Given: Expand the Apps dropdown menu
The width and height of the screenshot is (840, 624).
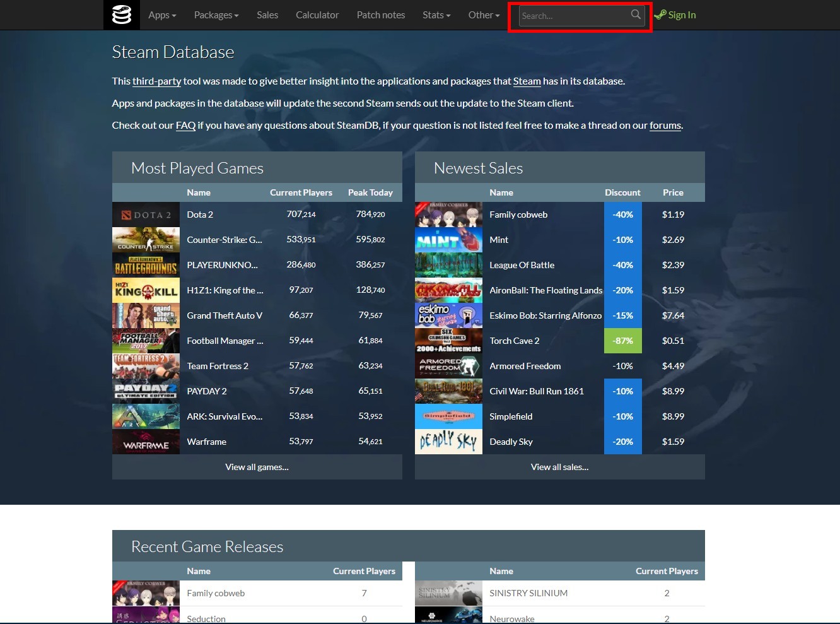Looking at the screenshot, I should pyautogui.click(x=162, y=15).
